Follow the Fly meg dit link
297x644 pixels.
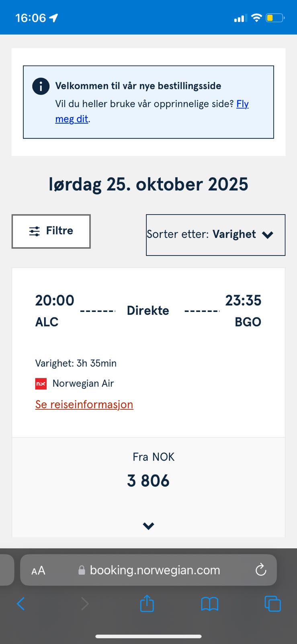pyautogui.click(x=242, y=104)
